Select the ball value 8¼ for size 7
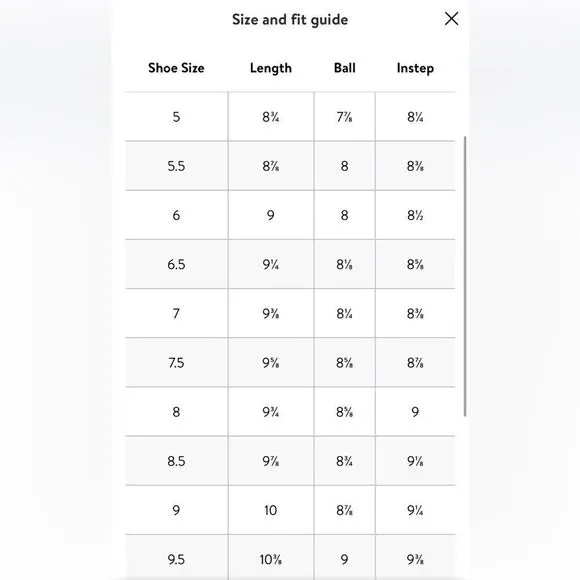 [x=344, y=314]
